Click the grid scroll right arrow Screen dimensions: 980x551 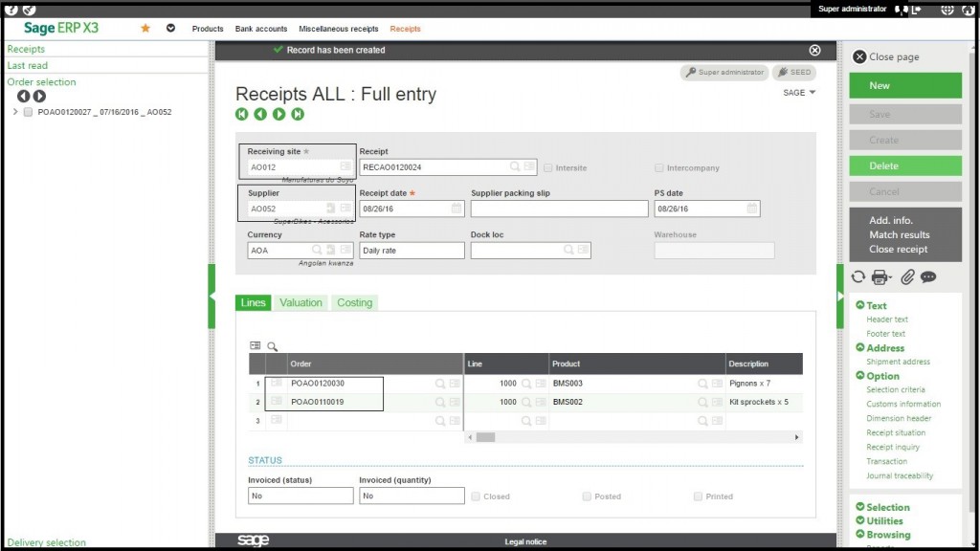[797, 437]
